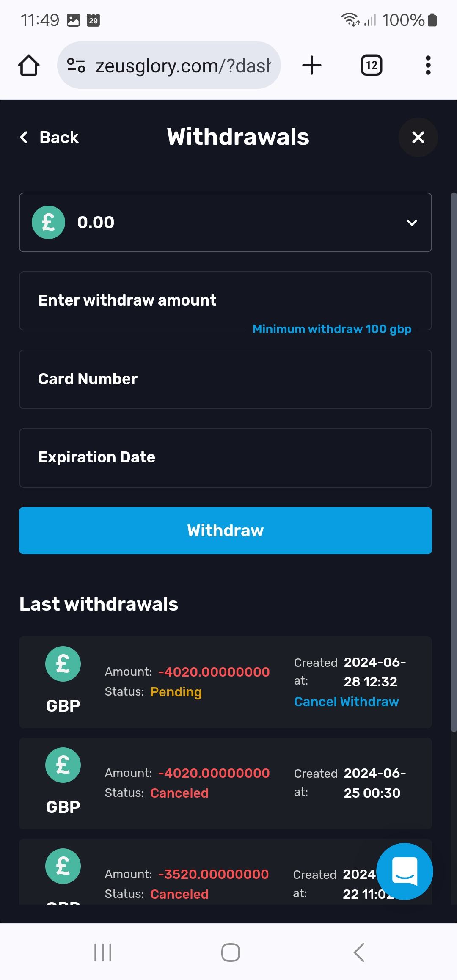Image resolution: width=457 pixels, height=980 pixels.
Task: Select the Expiration Date field
Action: tap(225, 457)
